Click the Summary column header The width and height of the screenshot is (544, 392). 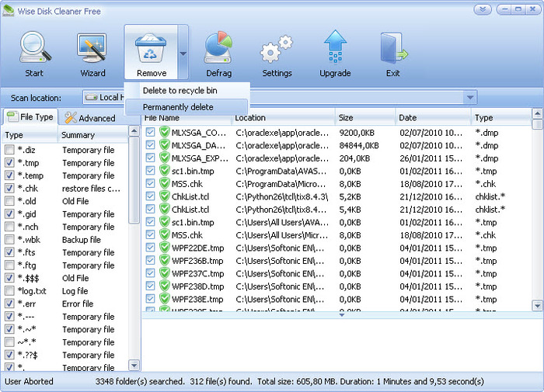coord(93,135)
